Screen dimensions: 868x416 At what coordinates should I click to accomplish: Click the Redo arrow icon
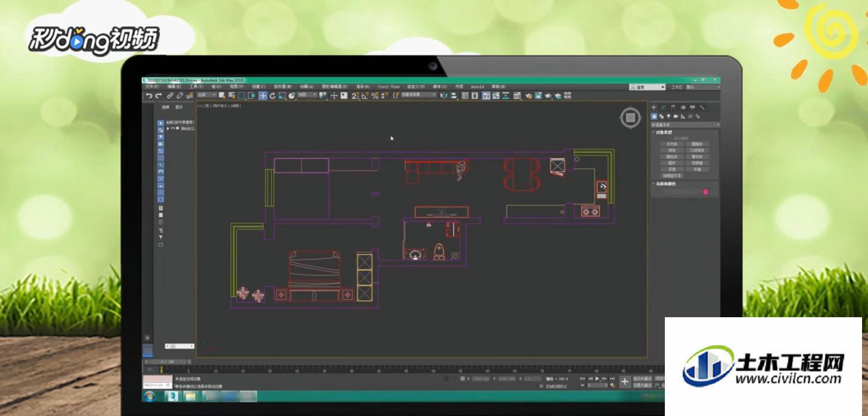[158, 96]
